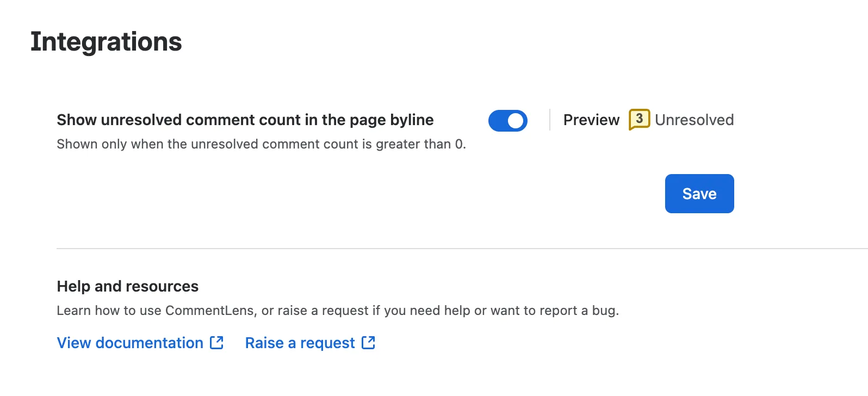Click external-link icon beside View documentation
The image size is (868, 396).
point(217,343)
